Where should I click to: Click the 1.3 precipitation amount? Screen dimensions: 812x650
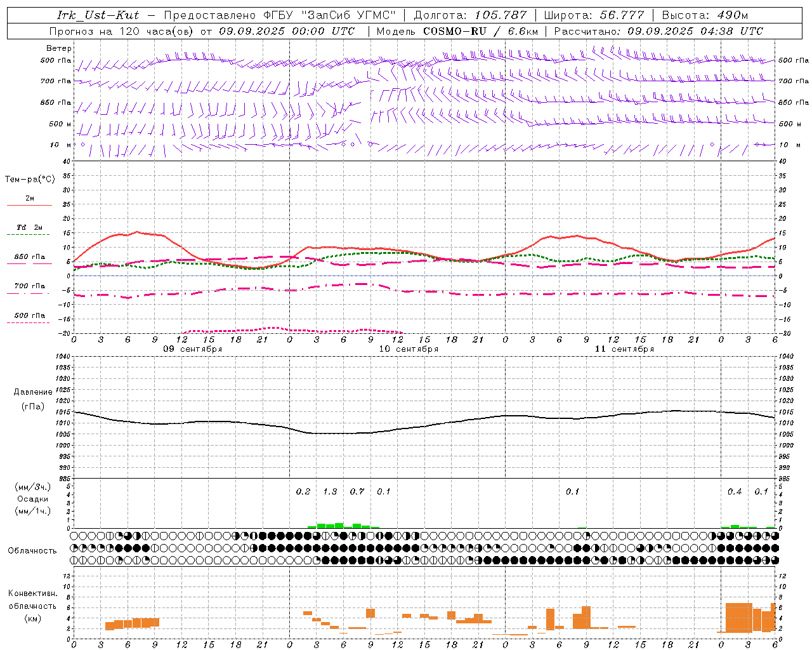click(330, 491)
